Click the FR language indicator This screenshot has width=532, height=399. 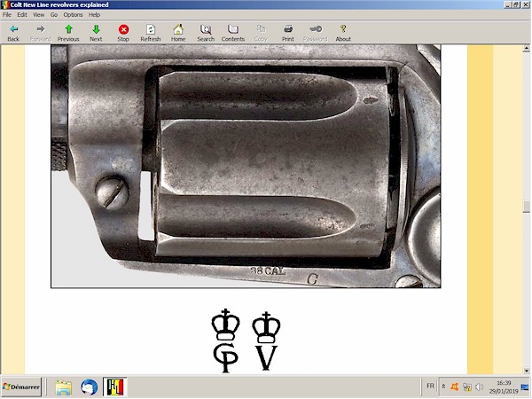coord(430,386)
